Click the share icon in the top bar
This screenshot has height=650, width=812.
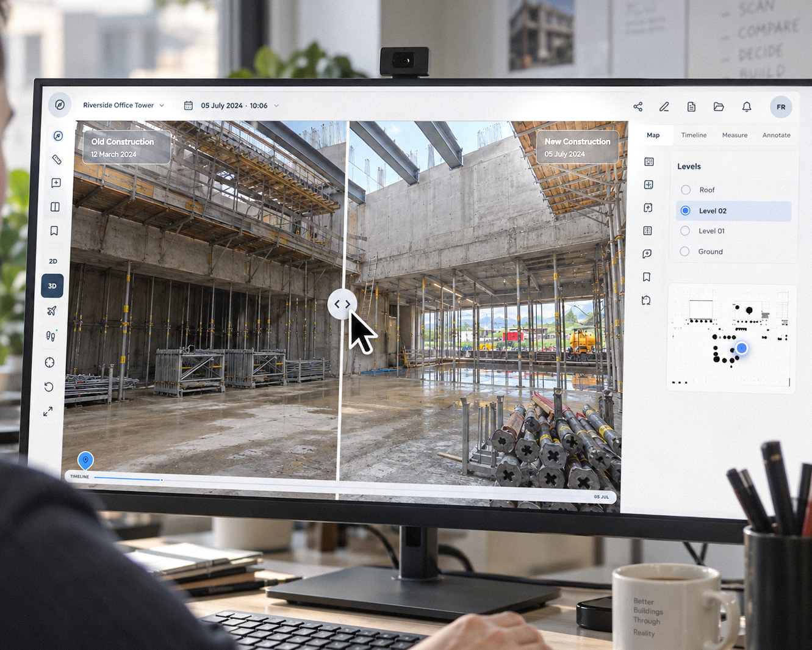tap(638, 107)
